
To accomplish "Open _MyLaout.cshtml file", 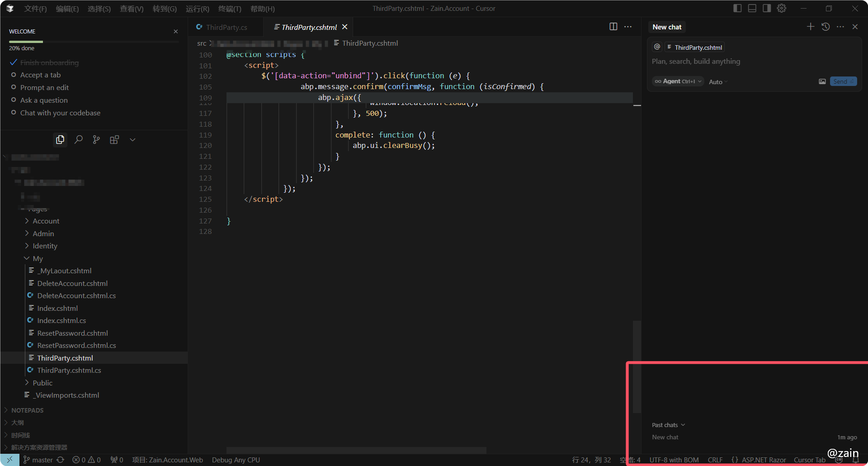I will (64, 271).
